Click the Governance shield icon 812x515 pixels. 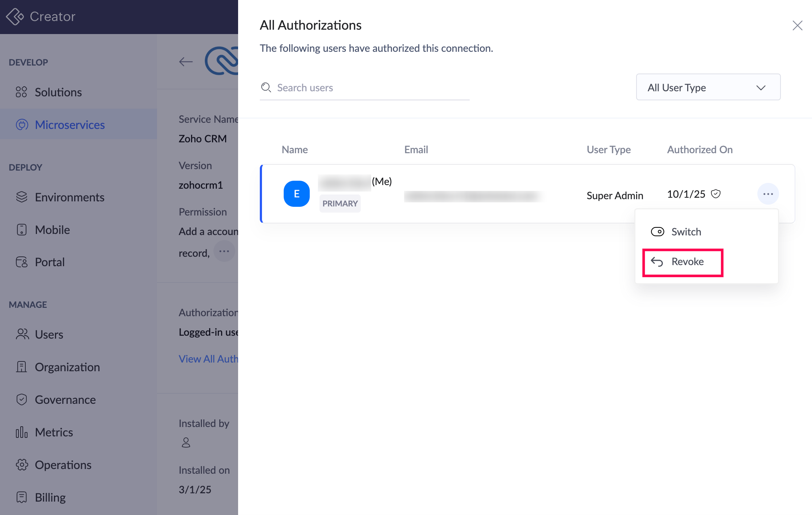click(22, 400)
